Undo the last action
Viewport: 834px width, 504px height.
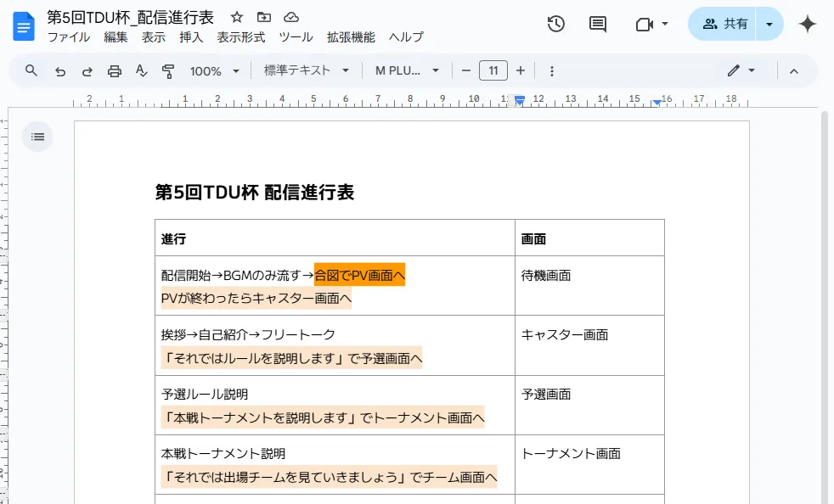tap(59, 70)
